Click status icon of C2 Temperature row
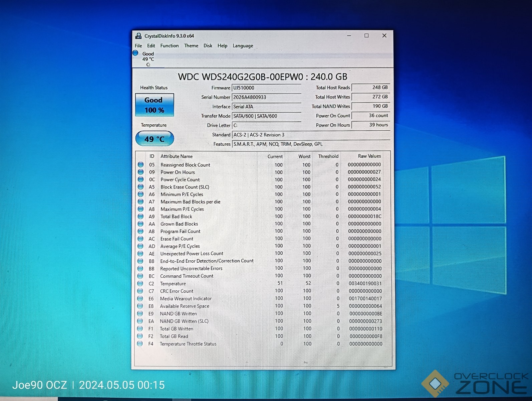This screenshot has width=532, height=401. point(141,283)
